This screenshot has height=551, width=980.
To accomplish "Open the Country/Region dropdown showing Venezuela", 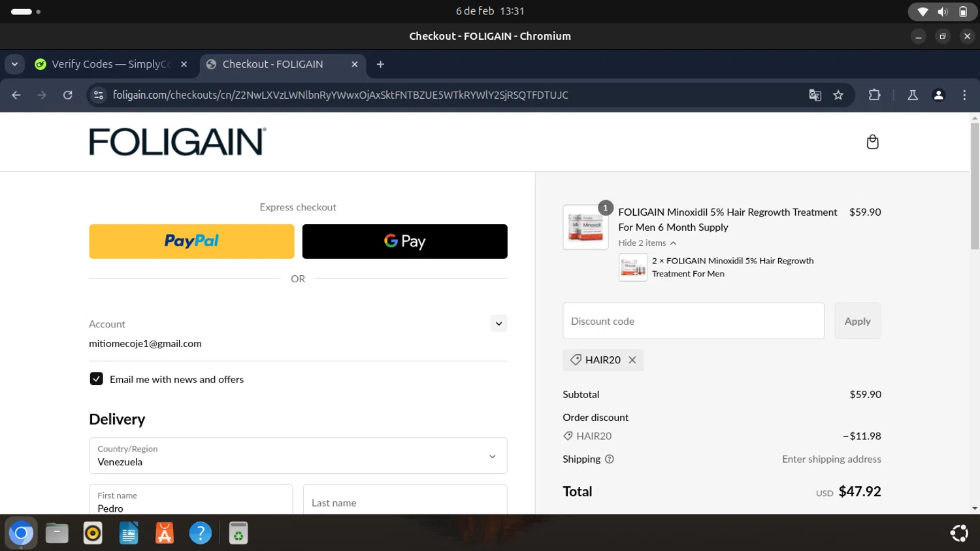I will click(298, 456).
